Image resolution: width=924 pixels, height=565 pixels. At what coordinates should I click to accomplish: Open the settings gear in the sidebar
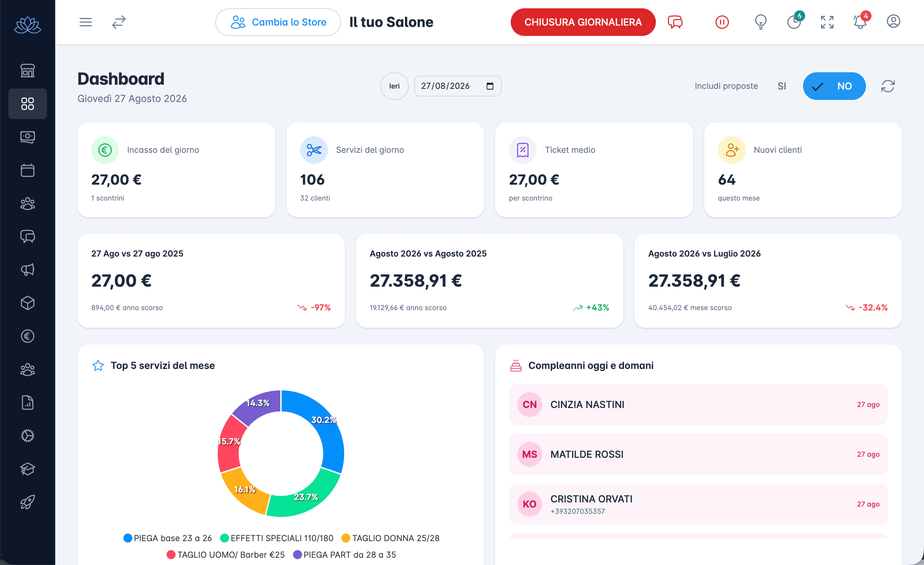pyautogui.click(x=27, y=436)
